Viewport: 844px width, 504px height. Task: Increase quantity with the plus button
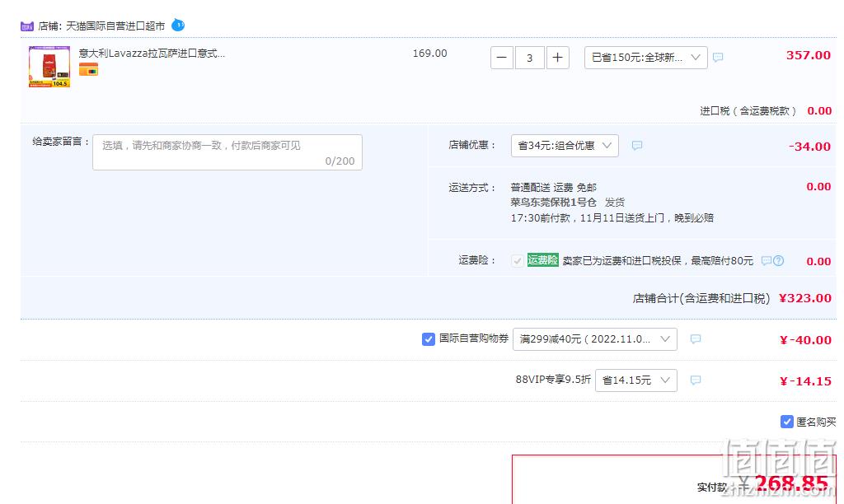(558, 58)
